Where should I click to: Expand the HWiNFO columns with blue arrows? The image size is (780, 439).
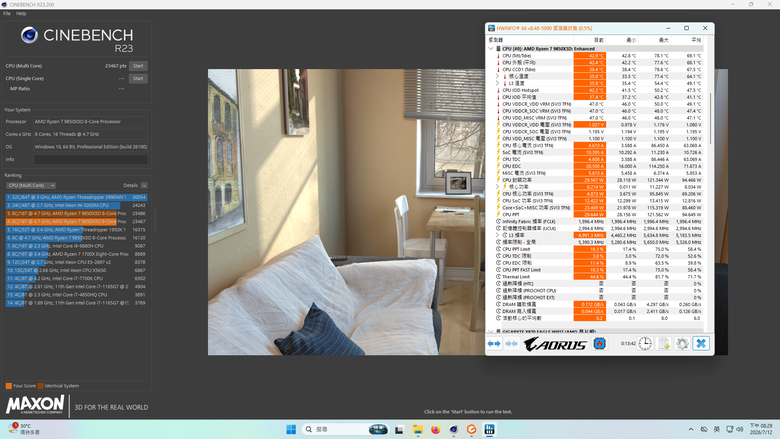pyautogui.click(x=494, y=344)
